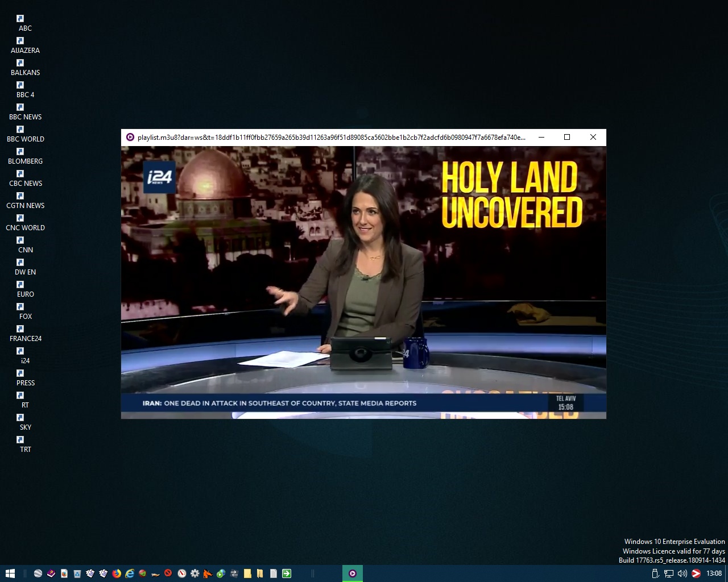Viewport: 728px width, 582px height.
Task: Select the BALKANS desktop shortcut
Action: [25, 68]
